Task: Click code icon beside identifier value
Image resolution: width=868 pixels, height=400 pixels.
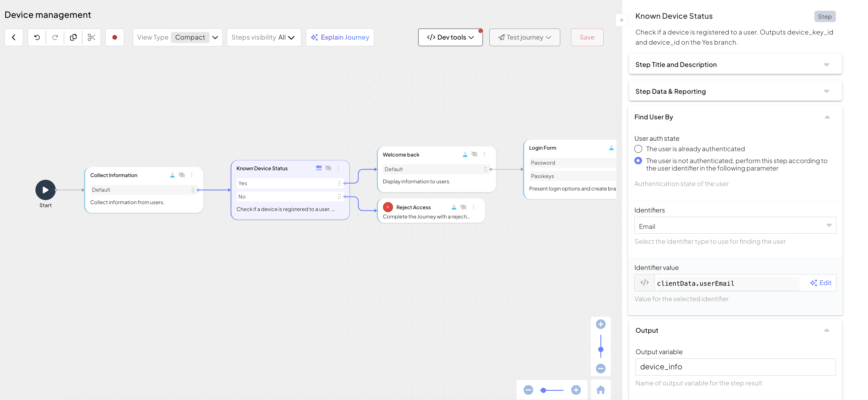Action: coord(644,282)
